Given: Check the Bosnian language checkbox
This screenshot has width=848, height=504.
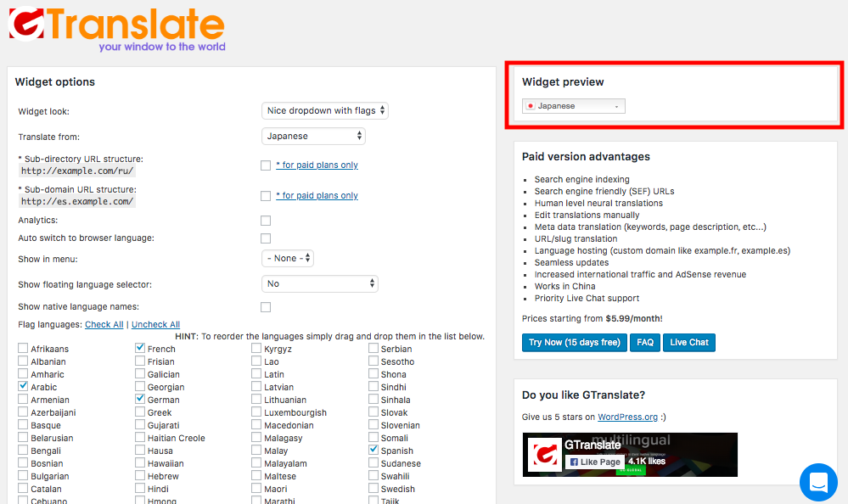Looking at the screenshot, I should coord(23,462).
